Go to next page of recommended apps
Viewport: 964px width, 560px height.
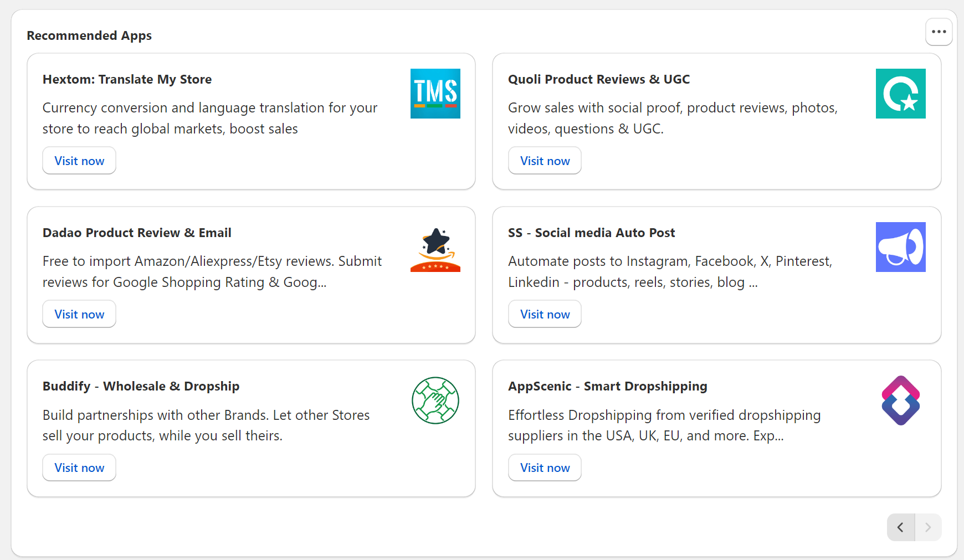coord(928,527)
